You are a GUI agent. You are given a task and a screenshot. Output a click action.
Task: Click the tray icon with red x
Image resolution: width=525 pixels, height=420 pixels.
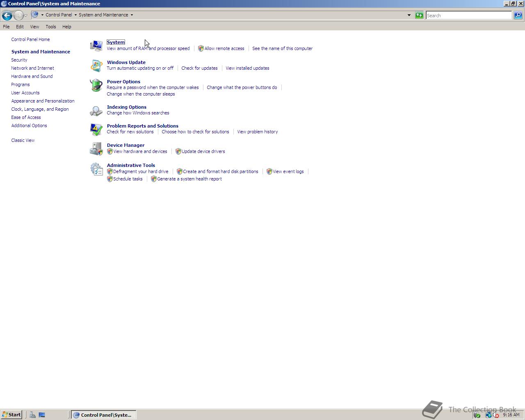pyautogui.click(x=496, y=415)
